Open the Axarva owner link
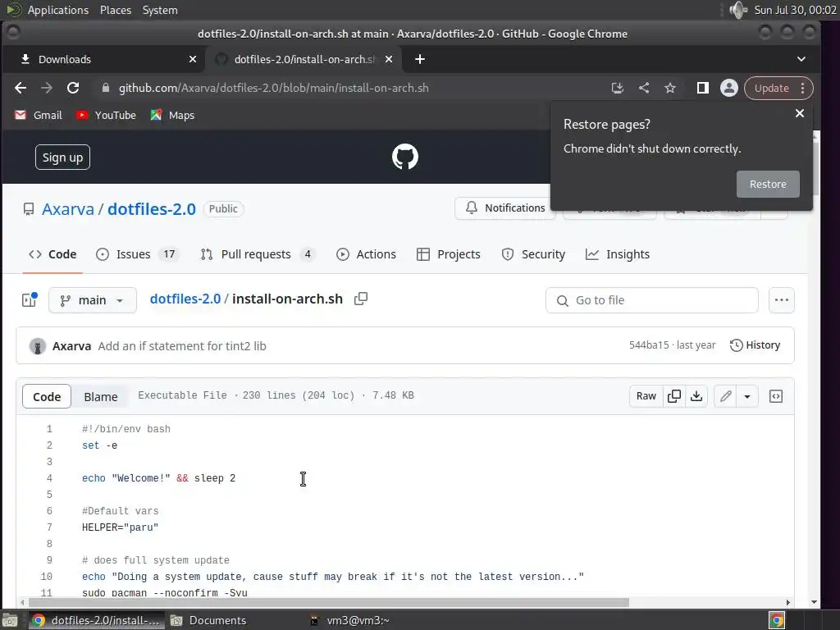The width and height of the screenshot is (840, 630). [x=68, y=209]
